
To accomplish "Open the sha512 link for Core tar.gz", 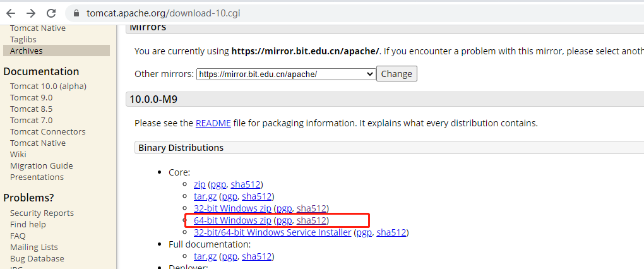I will [257, 197].
